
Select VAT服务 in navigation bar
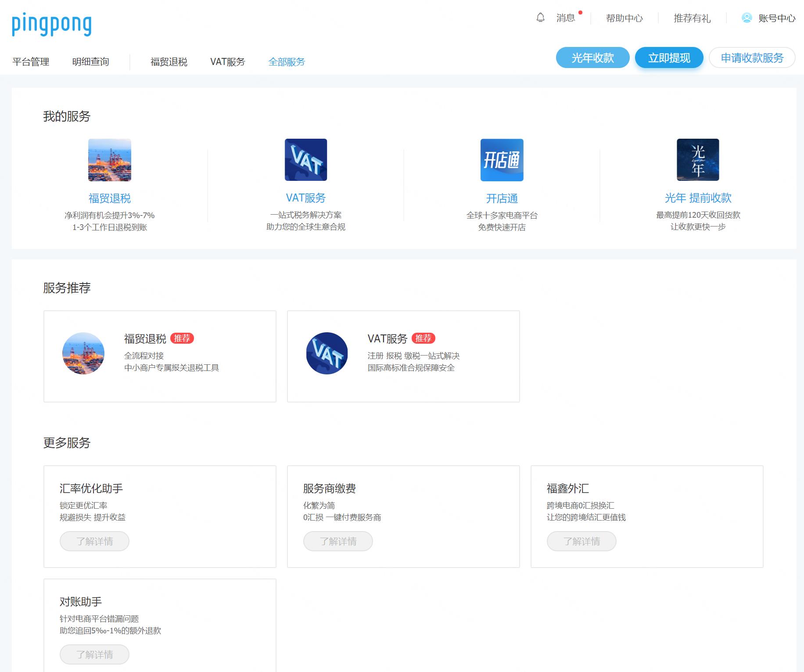pyautogui.click(x=228, y=62)
